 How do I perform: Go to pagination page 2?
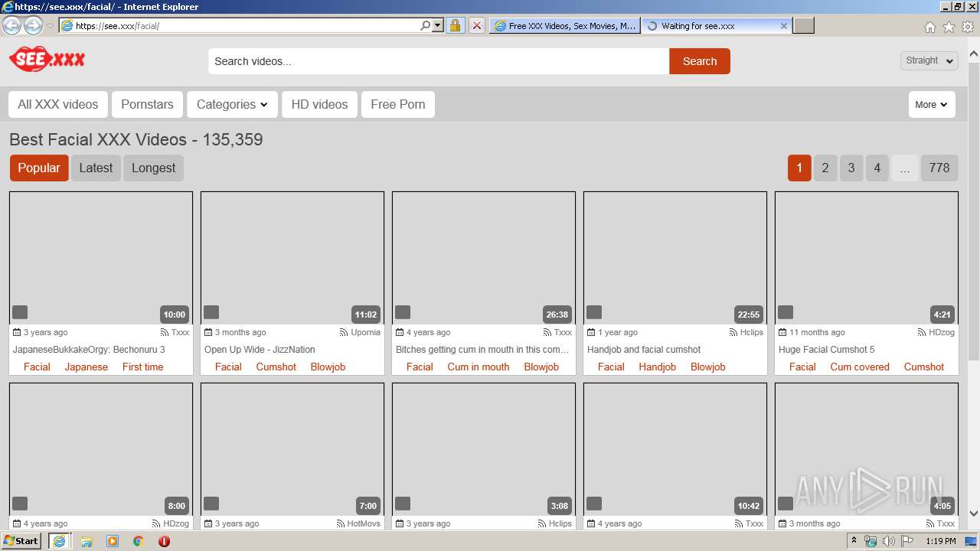click(825, 168)
